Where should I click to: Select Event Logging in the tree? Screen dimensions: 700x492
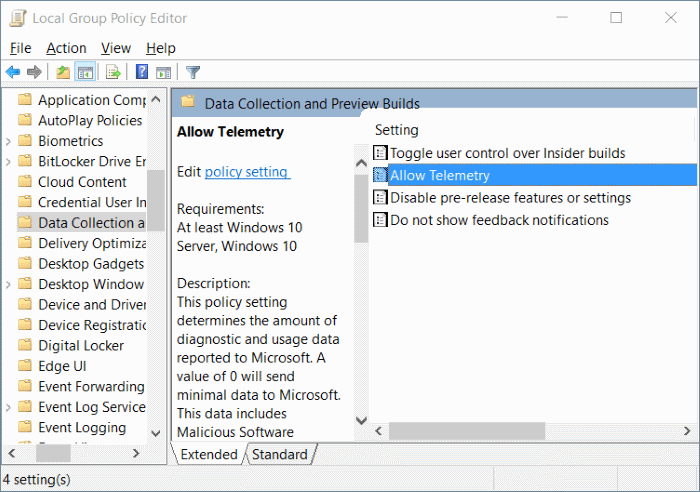pyautogui.click(x=82, y=428)
